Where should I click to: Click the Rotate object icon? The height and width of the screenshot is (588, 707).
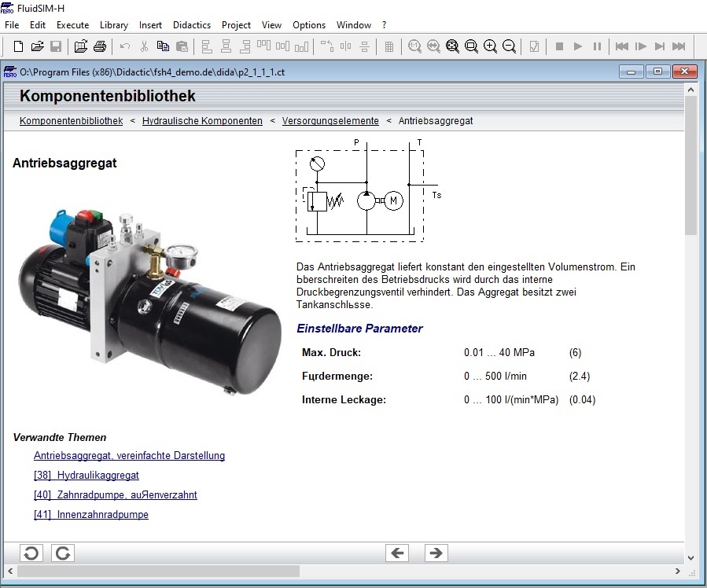click(327, 46)
